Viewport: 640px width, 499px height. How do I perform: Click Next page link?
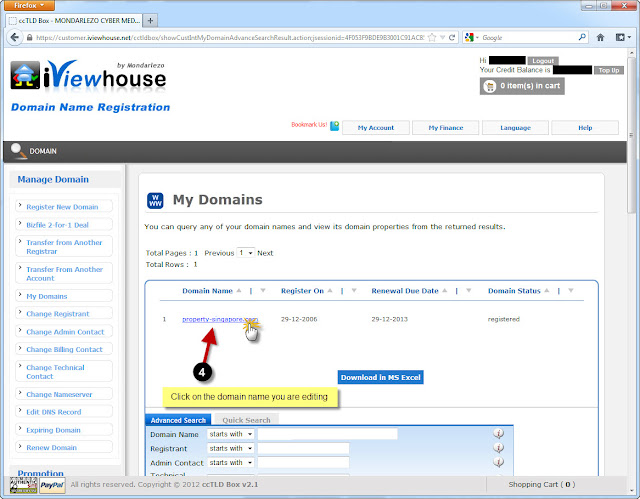(265, 253)
